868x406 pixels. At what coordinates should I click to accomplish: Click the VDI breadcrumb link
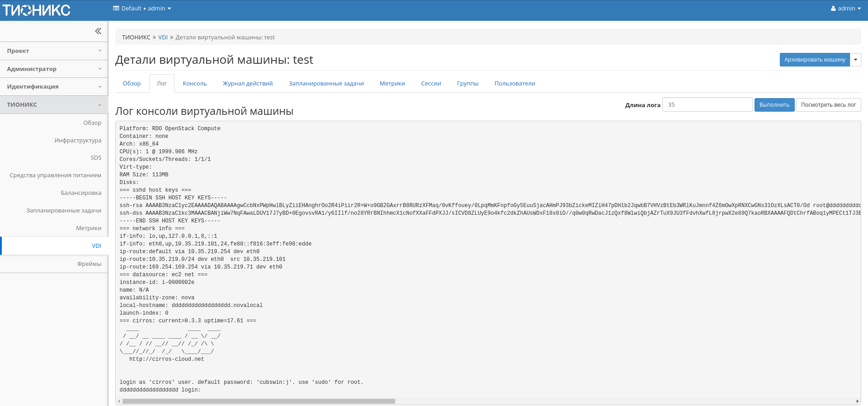click(163, 38)
